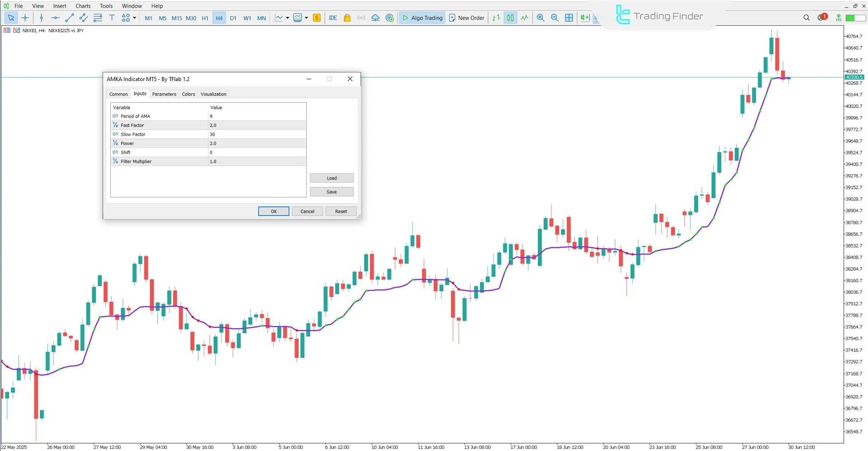The height and width of the screenshot is (451, 868).
Task: Open the MQL5 Market shop
Action: (x=347, y=18)
